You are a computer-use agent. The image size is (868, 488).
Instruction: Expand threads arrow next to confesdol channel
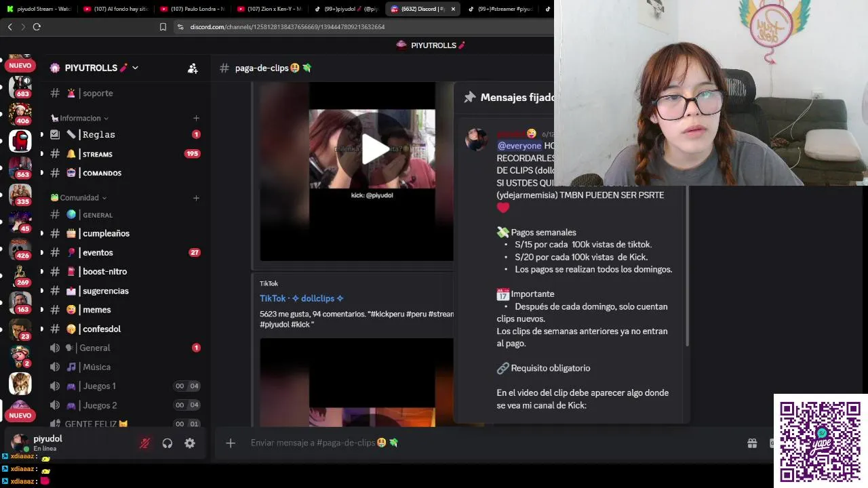point(41,329)
